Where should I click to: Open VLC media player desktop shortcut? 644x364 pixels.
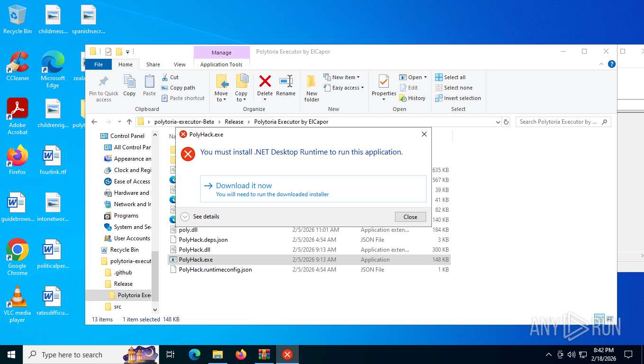tap(18, 304)
